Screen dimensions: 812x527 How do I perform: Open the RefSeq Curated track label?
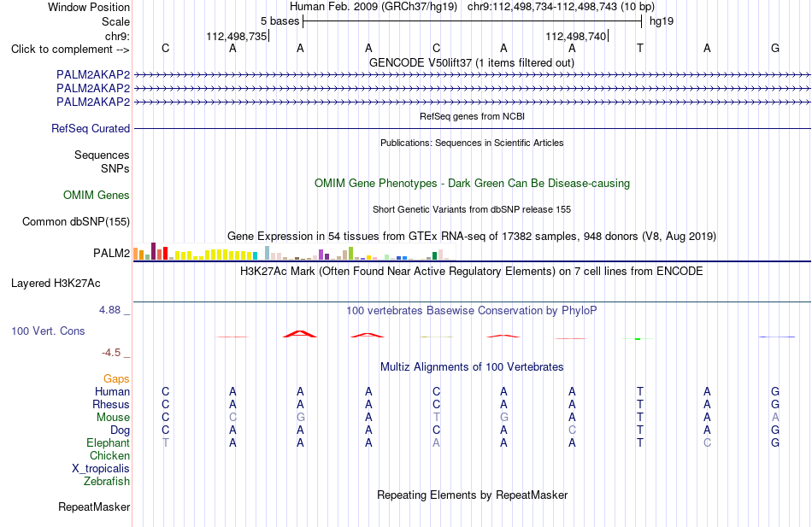click(90, 128)
